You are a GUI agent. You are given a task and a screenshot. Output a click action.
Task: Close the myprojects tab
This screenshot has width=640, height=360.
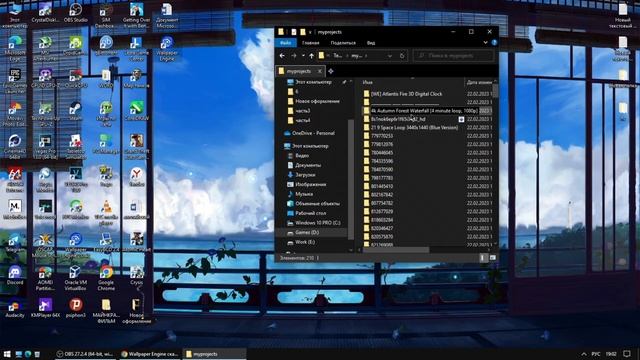[x=320, y=71]
